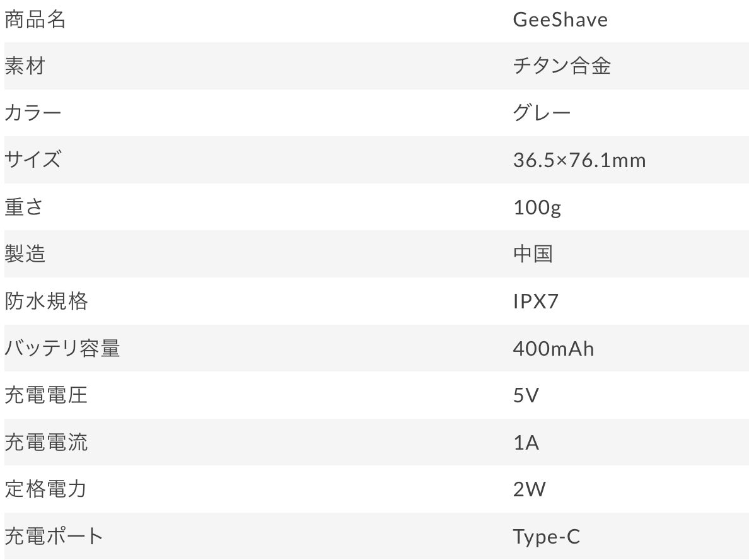Viewport: 749px width, 560px height.
Task: Select the GeeShave product name value
Action: [x=560, y=20]
